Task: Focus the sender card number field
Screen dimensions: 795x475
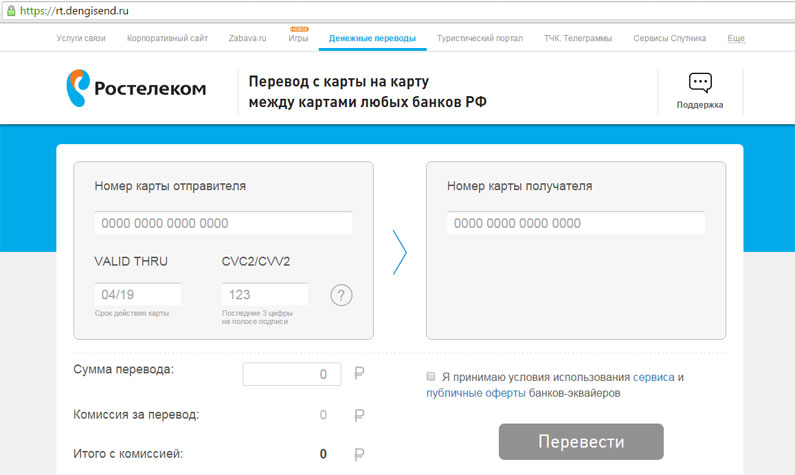Action: 223,223
